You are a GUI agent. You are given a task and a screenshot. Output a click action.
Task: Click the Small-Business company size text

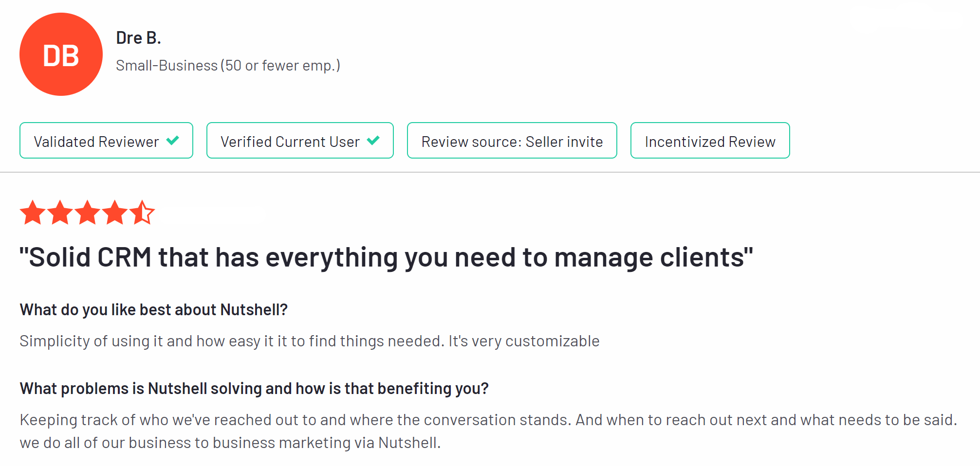pos(228,66)
